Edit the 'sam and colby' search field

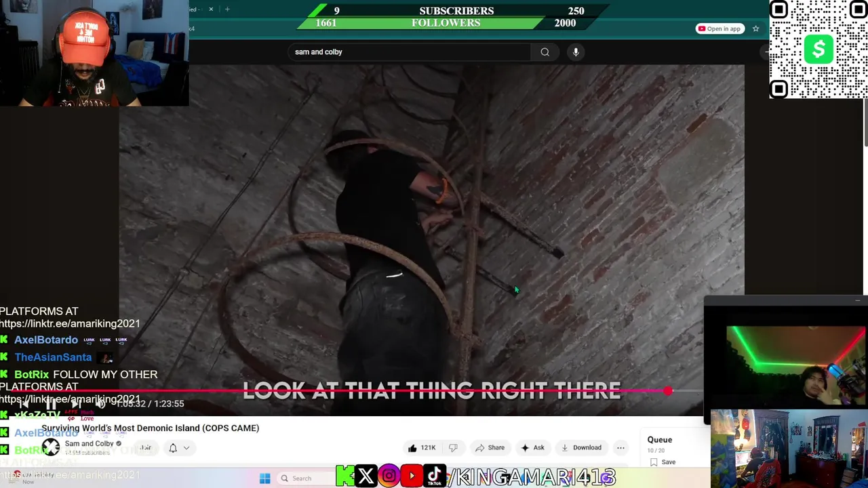click(x=411, y=52)
